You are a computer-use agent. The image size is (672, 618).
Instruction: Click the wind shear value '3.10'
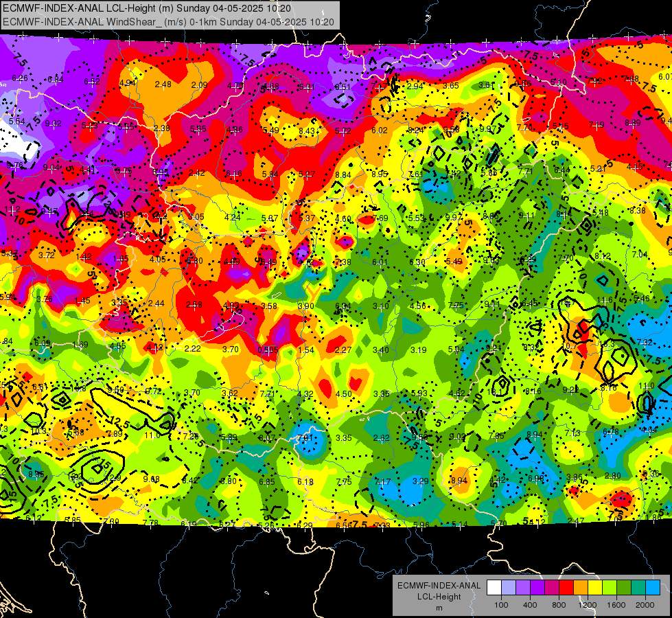[x=380, y=306]
